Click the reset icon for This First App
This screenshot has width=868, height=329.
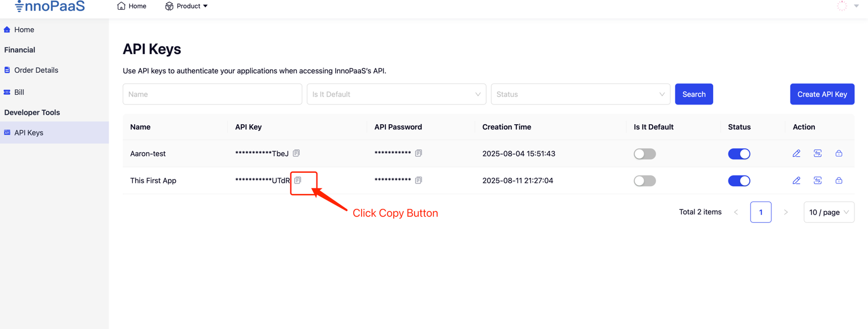pyautogui.click(x=818, y=181)
